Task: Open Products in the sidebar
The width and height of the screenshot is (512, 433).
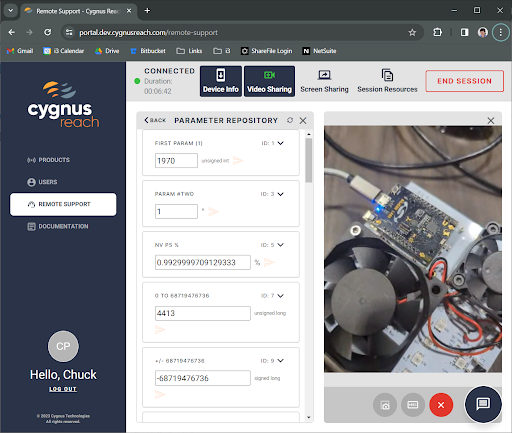Action: click(x=48, y=160)
